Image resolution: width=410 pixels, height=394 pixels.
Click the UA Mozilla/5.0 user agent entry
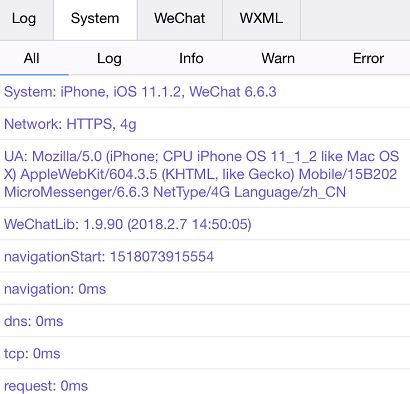coord(205,174)
